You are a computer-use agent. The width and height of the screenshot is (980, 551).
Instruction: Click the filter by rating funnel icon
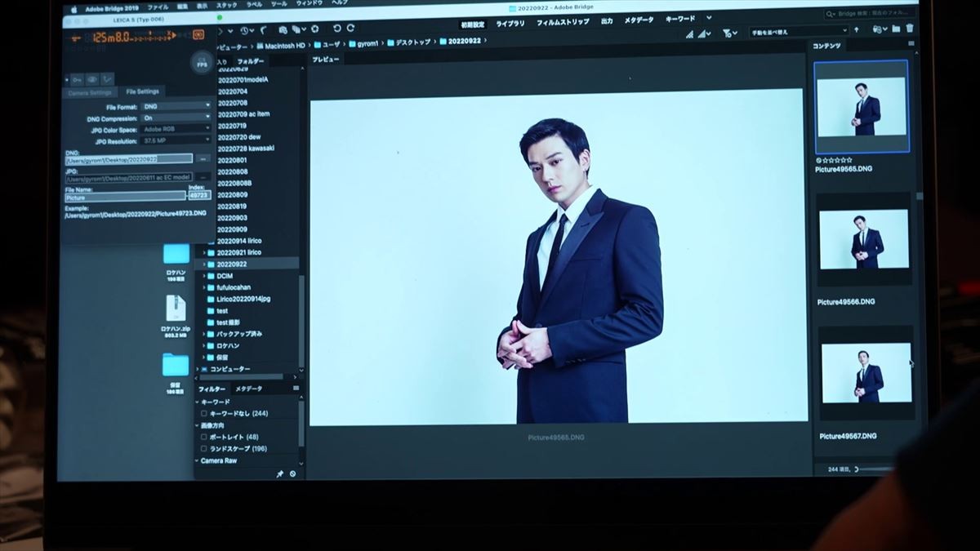[729, 33]
